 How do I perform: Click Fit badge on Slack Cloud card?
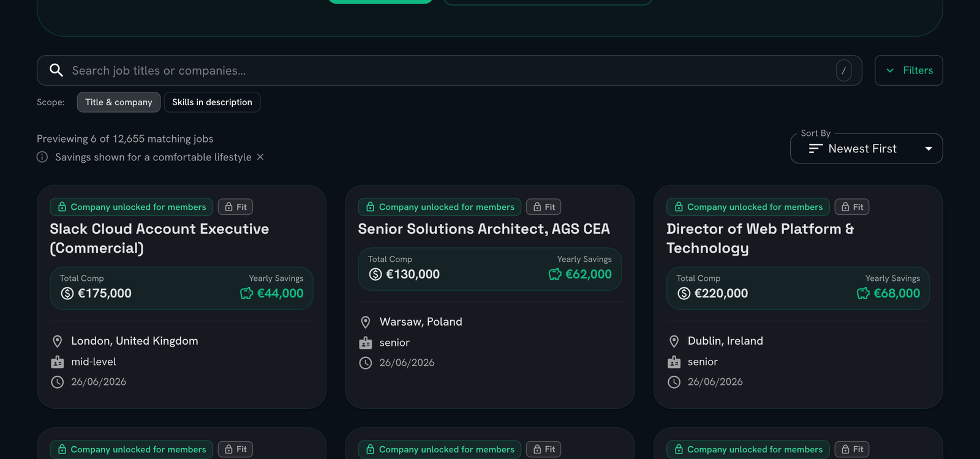coord(236,207)
